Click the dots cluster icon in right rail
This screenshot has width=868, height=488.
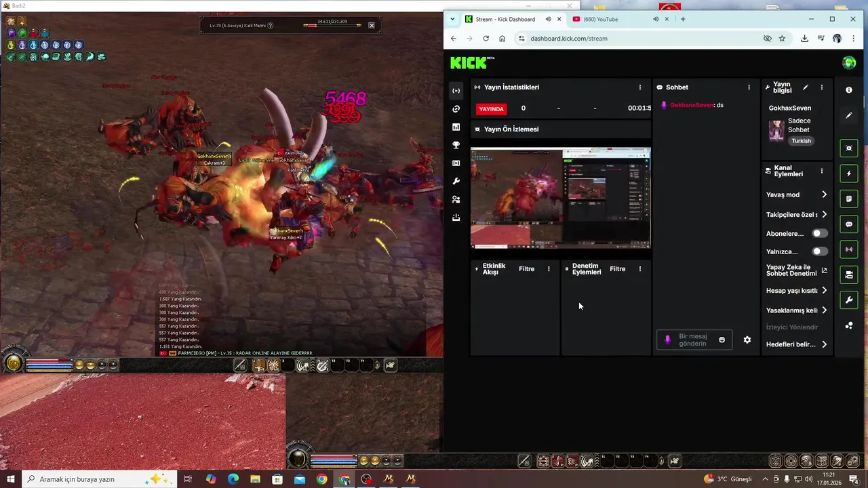coord(849,325)
